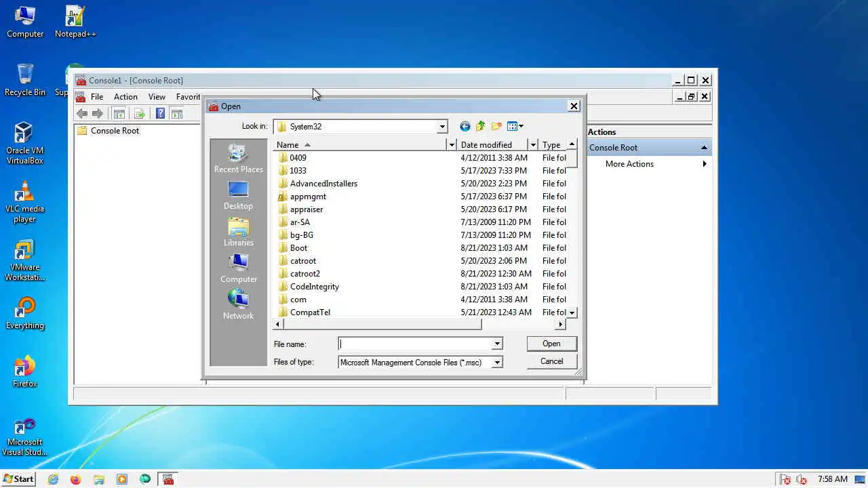Open Windows Explorer from taskbar
868x488 pixels.
click(99, 479)
